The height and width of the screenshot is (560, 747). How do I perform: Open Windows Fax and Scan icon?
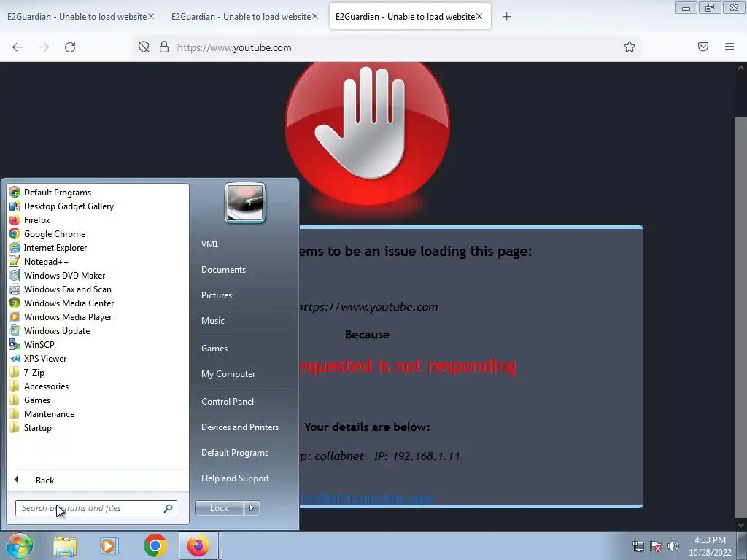[15, 289]
